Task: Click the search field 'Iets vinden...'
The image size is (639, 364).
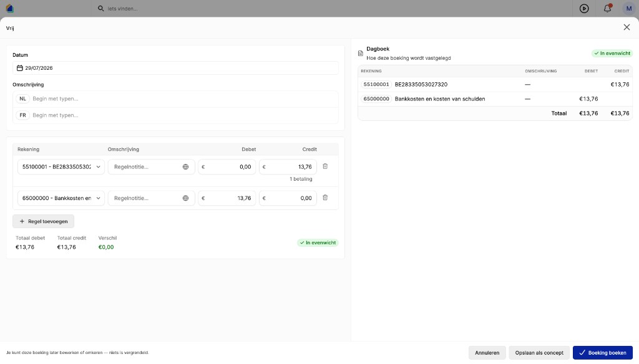Action: (122, 9)
